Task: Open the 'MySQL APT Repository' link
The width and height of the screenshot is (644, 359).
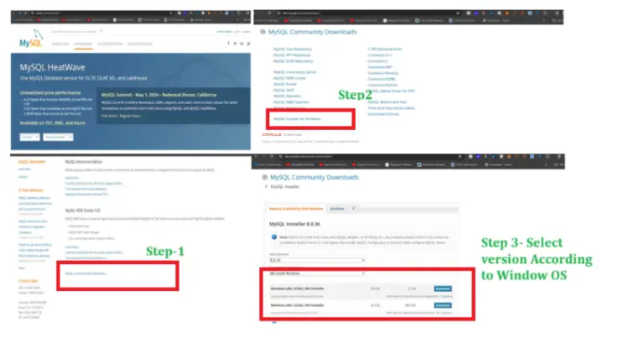Action: click(x=292, y=55)
